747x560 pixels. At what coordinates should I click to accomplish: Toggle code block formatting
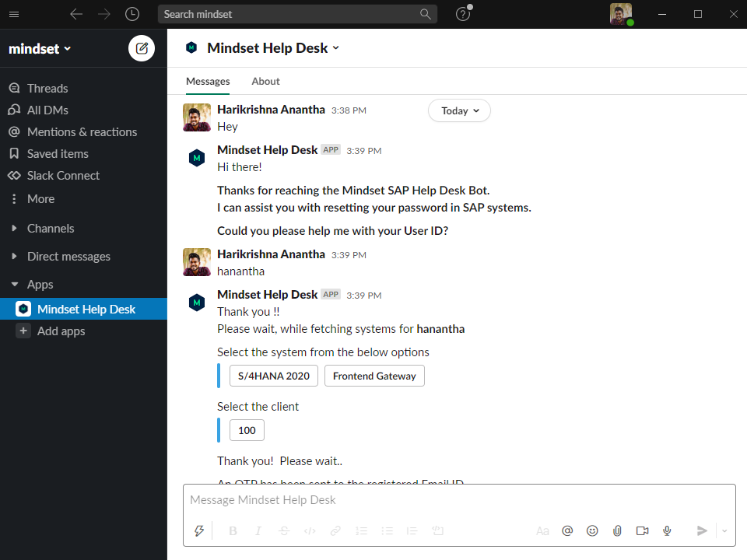point(438,530)
